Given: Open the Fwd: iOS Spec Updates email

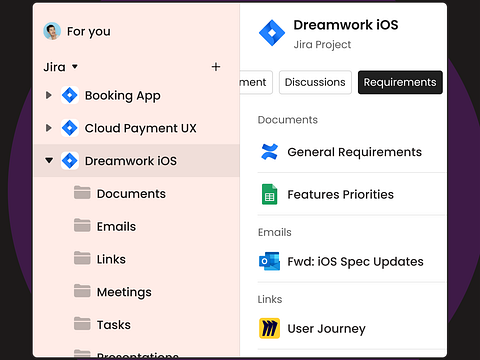Looking at the screenshot, I should [356, 262].
